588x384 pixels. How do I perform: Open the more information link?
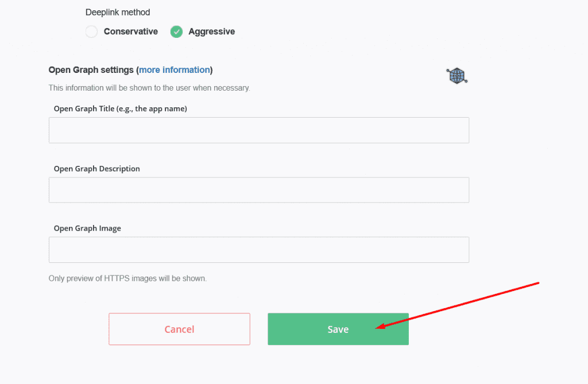point(175,70)
